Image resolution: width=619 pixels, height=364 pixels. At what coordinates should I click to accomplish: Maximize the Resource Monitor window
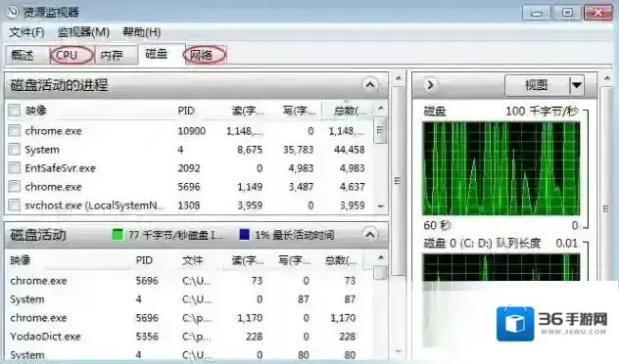567,13
